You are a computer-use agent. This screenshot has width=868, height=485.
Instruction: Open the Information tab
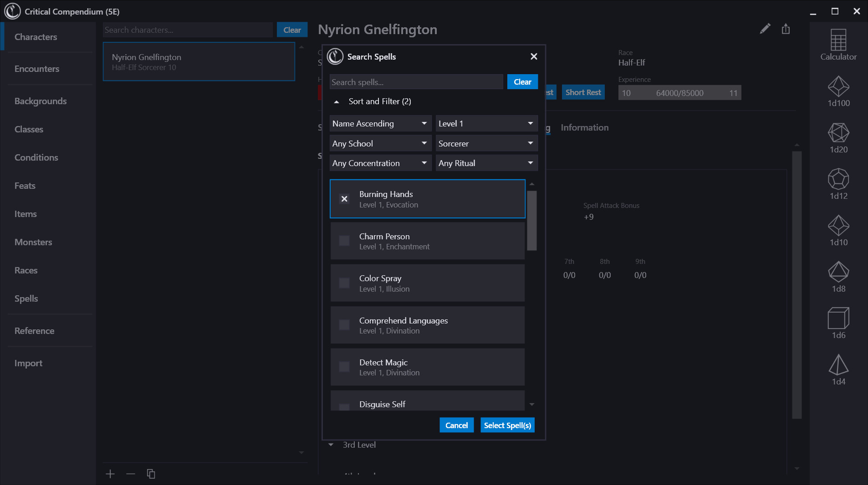585,127
